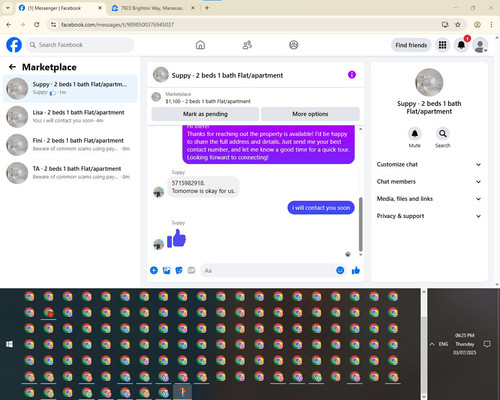
Task: Open the $1,100 Marketplace listing link
Action: pos(208,101)
